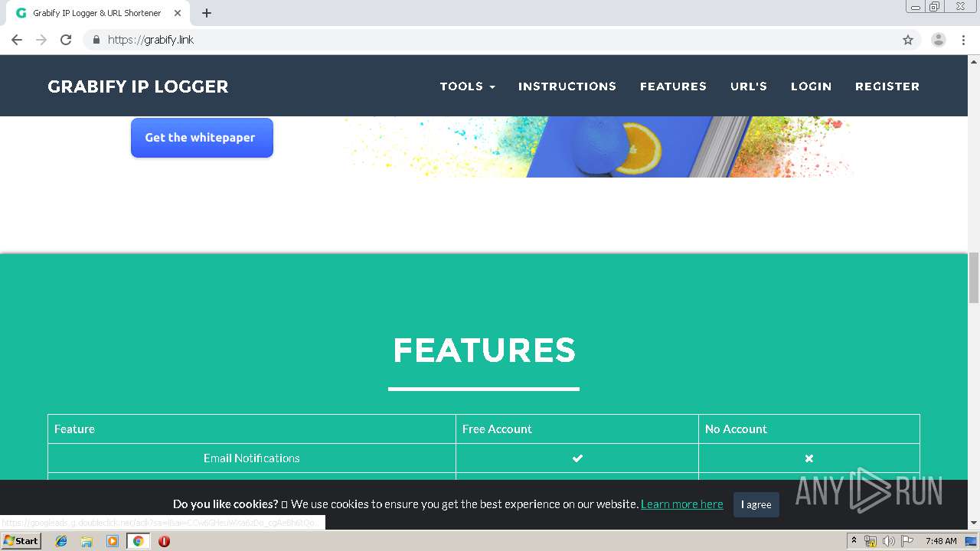Screen dimensions: 980x551
Task: Click the show desktop button
Action: click(972, 541)
